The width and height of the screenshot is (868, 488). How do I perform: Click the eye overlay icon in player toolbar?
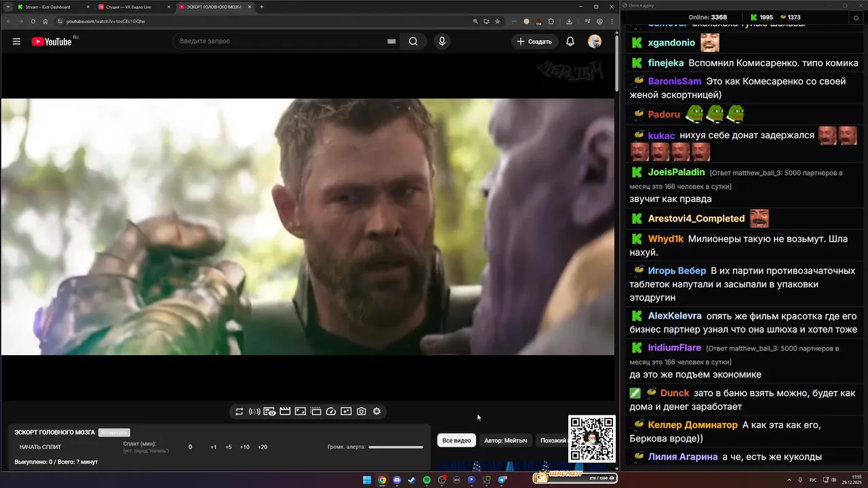click(x=270, y=411)
